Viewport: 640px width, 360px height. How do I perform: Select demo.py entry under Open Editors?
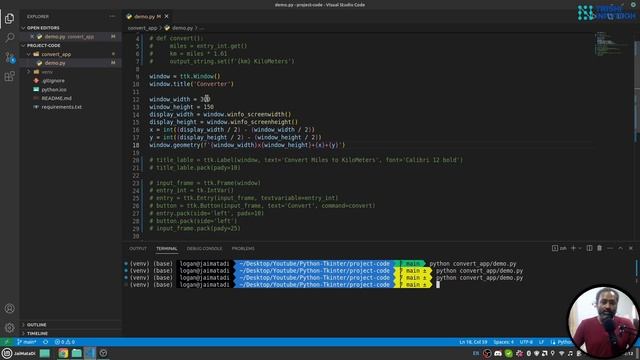pos(70,37)
